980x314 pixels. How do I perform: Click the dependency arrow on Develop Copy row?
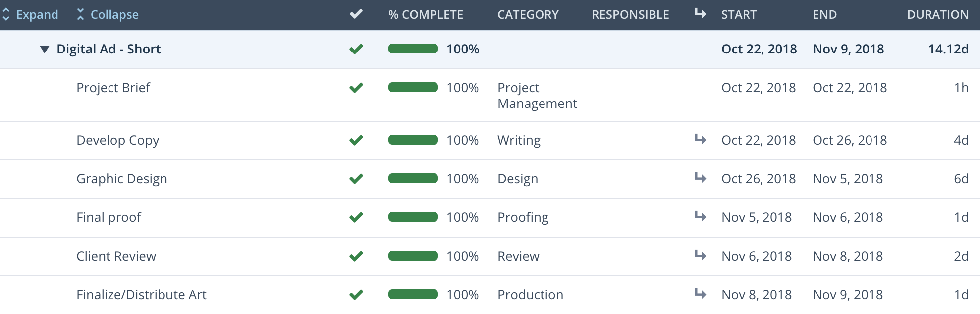700,139
